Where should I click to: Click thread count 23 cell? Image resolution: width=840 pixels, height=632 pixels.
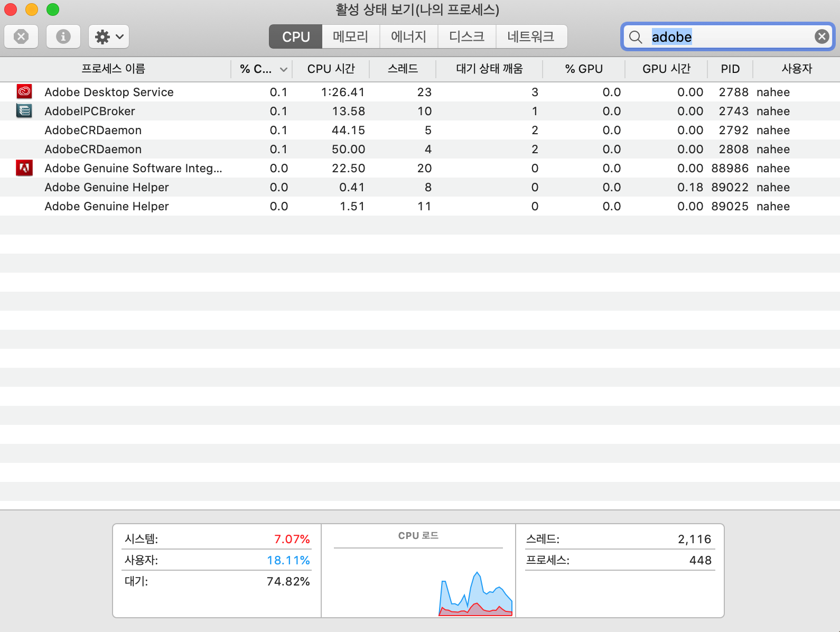tap(425, 92)
